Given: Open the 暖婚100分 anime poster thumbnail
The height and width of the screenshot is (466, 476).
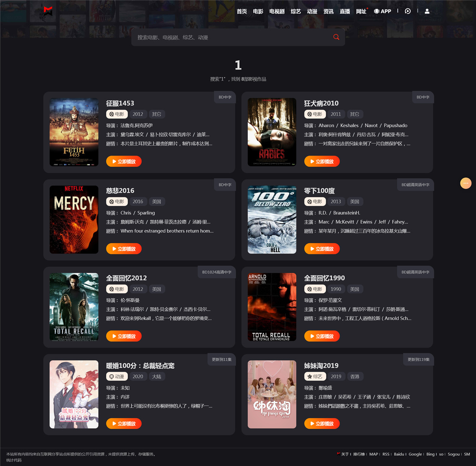Looking at the screenshot, I should [74, 395].
